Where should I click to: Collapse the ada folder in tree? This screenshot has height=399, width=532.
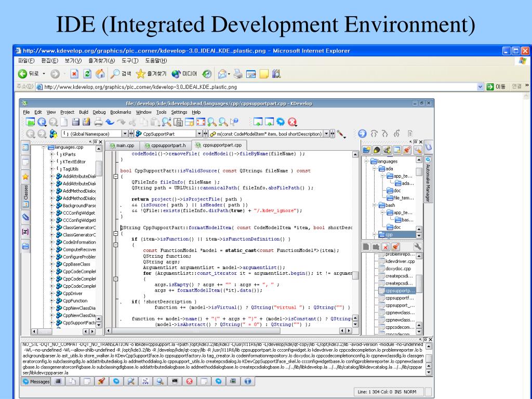[375, 168]
